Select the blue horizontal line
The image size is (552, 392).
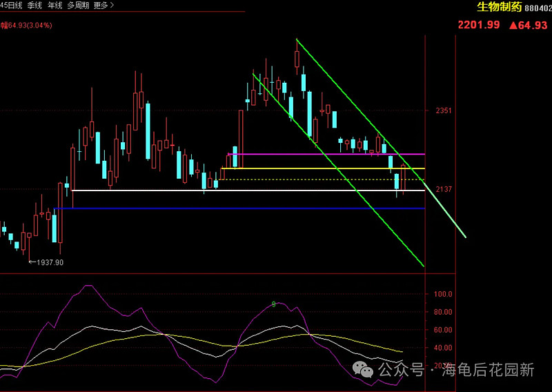point(239,208)
